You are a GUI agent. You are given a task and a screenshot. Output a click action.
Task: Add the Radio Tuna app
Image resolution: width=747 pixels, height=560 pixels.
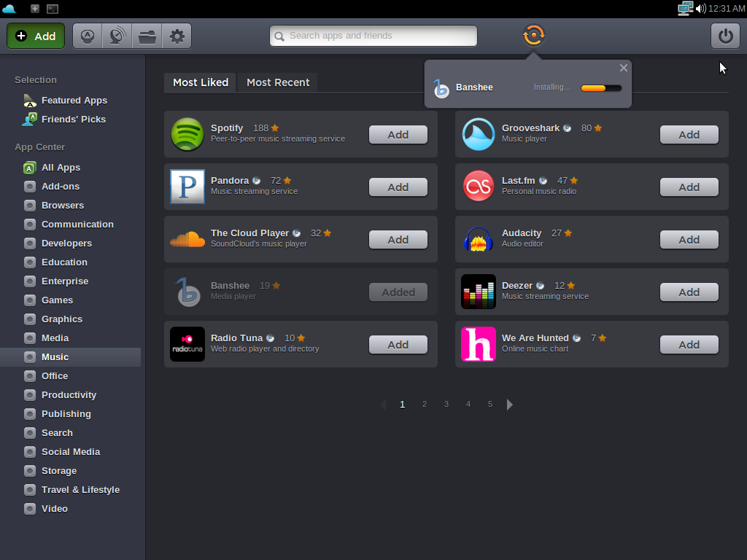(x=398, y=344)
